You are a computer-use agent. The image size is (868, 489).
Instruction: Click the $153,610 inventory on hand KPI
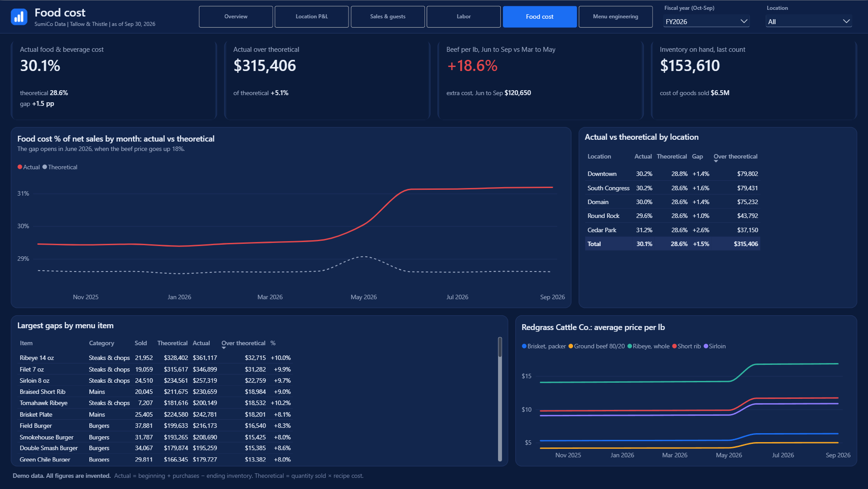(x=690, y=66)
